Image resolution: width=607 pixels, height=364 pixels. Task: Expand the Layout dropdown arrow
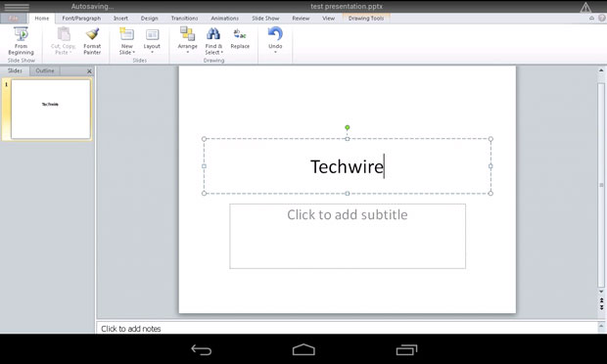click(152, 52)
